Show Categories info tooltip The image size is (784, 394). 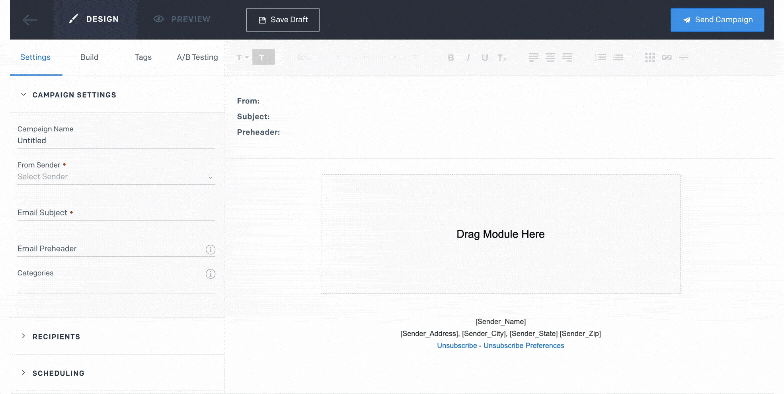click(210, 274)
